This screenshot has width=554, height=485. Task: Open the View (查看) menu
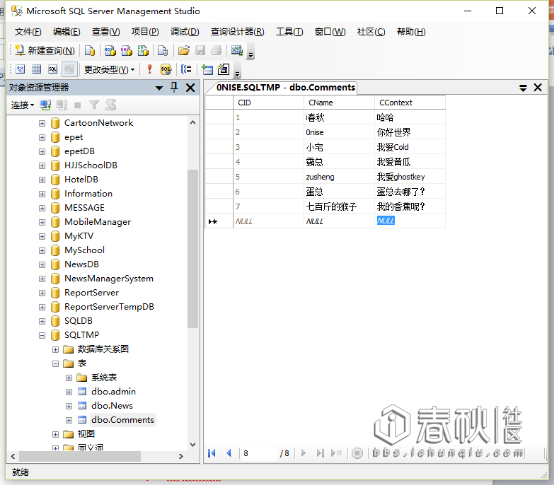(106, 32)
